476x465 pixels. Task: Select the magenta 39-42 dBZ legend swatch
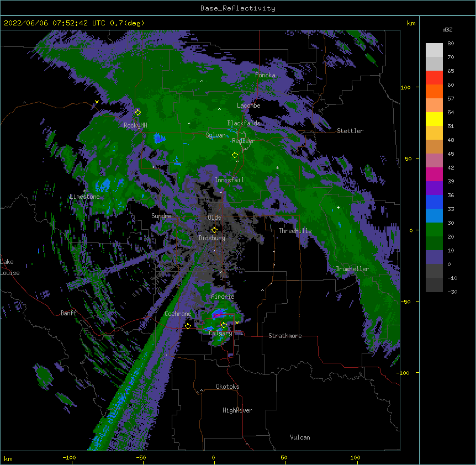(x=434, y=174)
